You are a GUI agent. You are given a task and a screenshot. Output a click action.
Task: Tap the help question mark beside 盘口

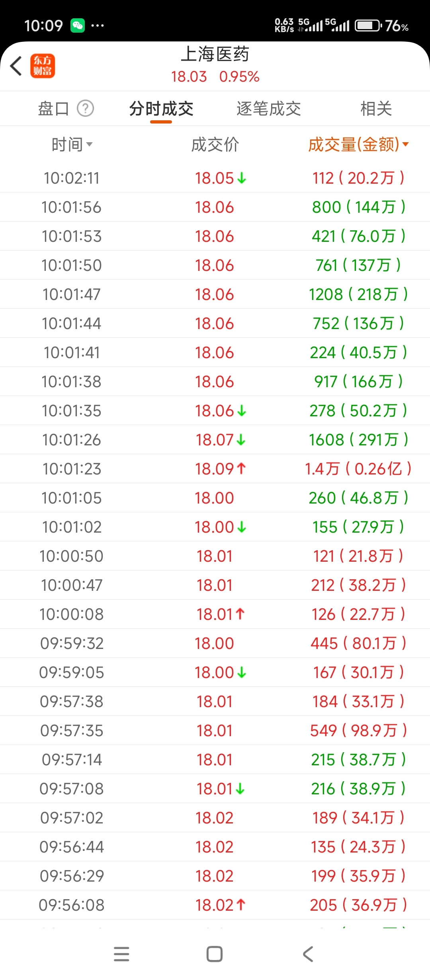85,108
